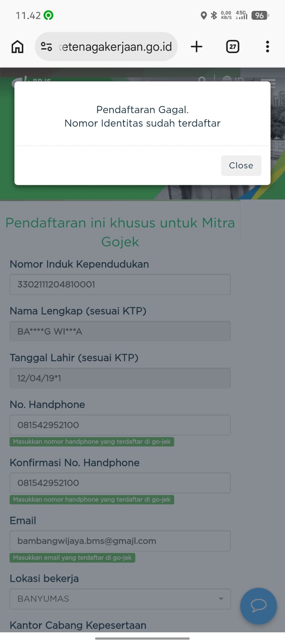The height and width of the screenshot is (644, 285).
Task: Tap the bottom navigation gesture bar
Action: (142, 638)
